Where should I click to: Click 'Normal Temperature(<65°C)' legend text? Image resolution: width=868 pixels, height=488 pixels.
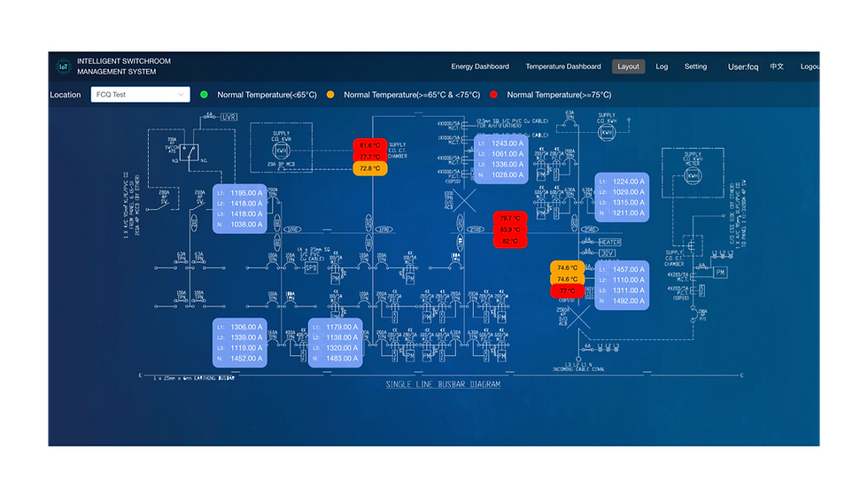267,95
